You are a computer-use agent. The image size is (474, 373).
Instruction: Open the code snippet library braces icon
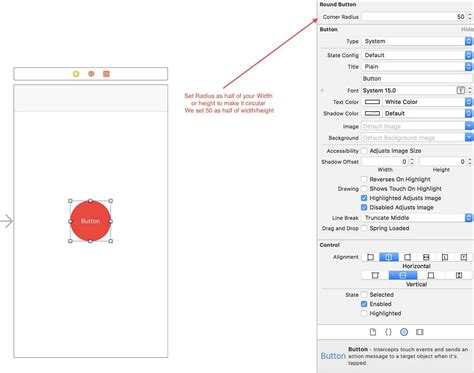pyautogui.click(x=388, y=332)
